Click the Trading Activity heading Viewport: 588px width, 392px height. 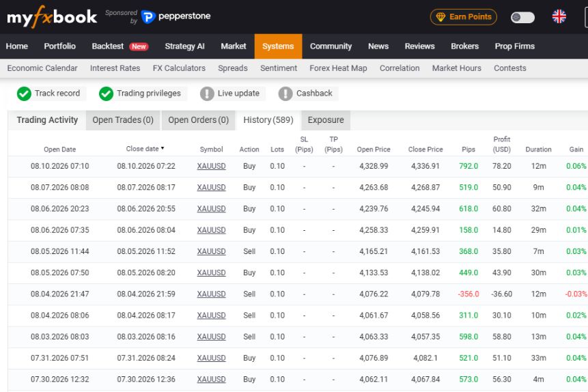click(x=47, y=120)
